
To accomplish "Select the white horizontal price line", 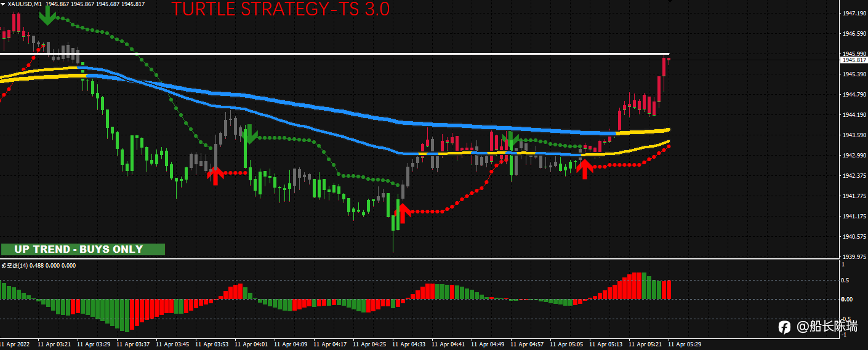I will [334, 54].
